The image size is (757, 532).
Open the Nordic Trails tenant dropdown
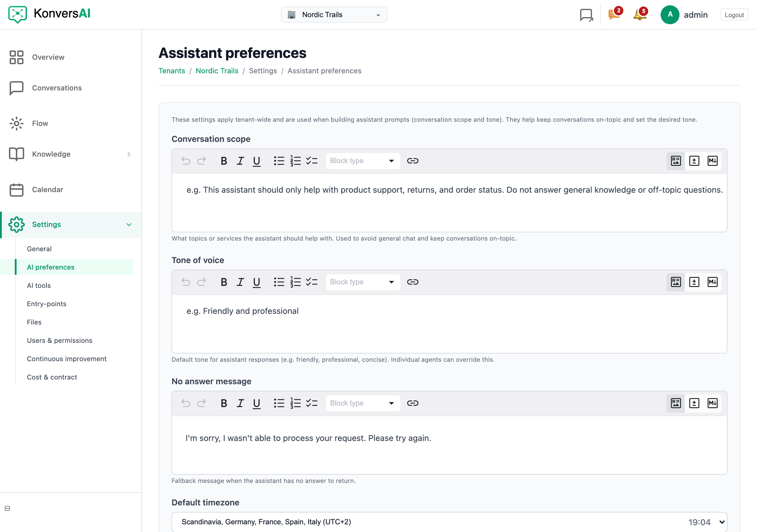(x=334, y=15)
